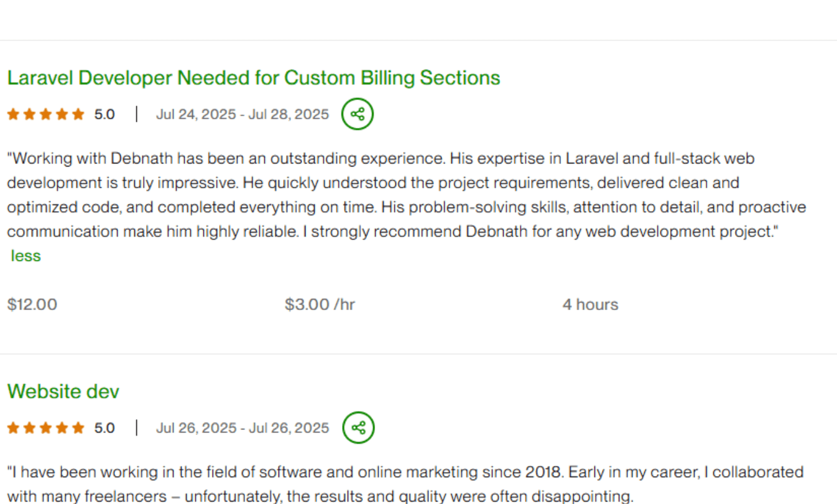Click the middle star of the Laravel rating

coord(45,114)
